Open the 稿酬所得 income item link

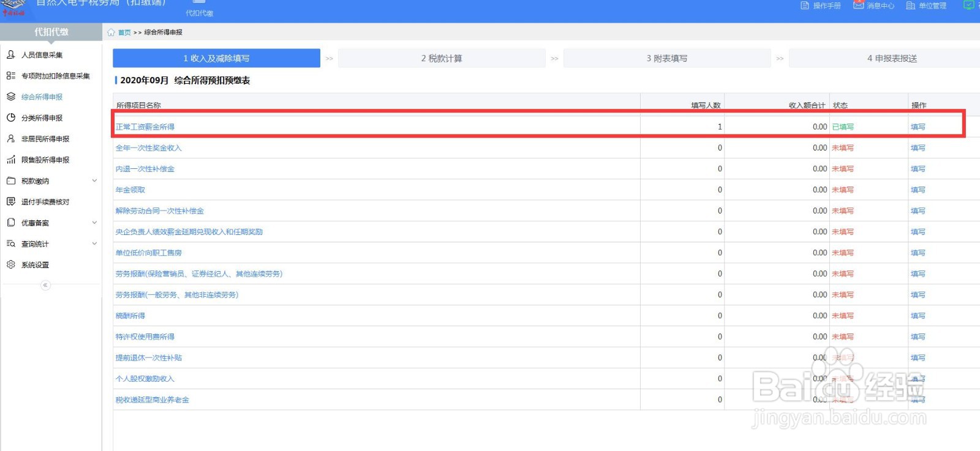[x=130, y=316]
